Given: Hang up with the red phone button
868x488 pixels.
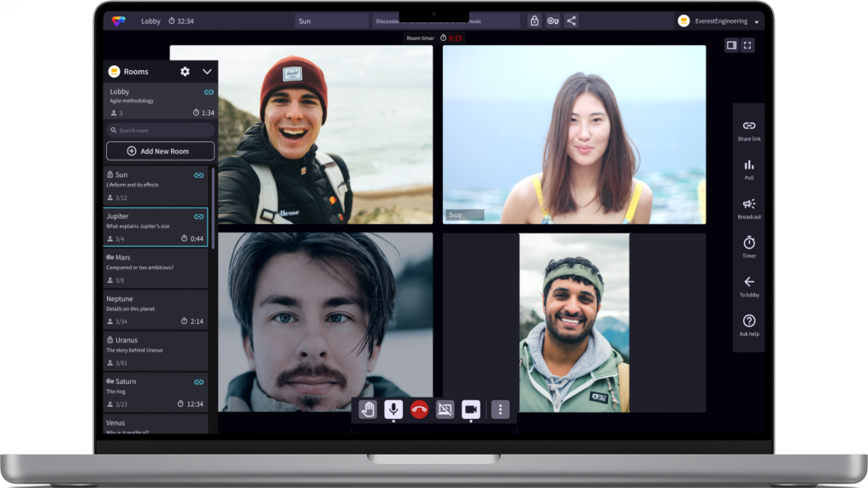Looking at the screenshot, I should (x=419, y=409).
